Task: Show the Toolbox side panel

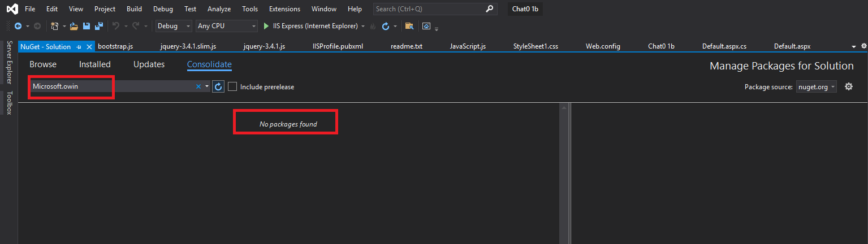Action: click(x=8, y=103)
